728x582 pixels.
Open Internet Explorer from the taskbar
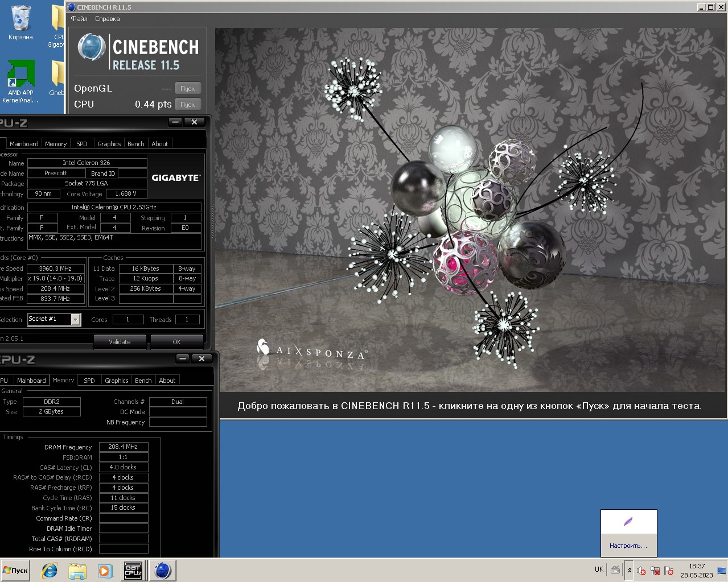point(50,570)
